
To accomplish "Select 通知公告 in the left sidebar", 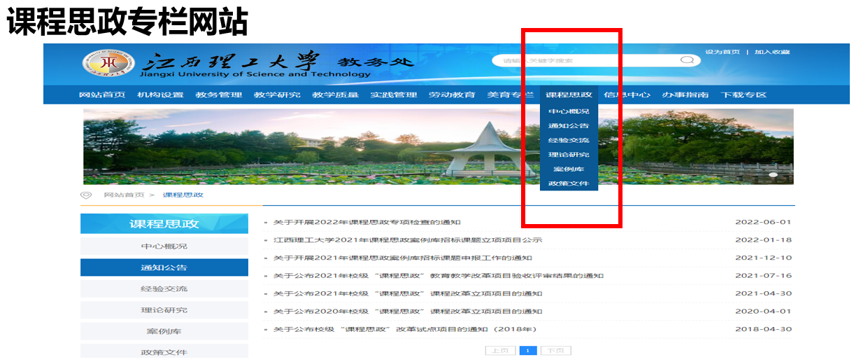I will (164, 267).
